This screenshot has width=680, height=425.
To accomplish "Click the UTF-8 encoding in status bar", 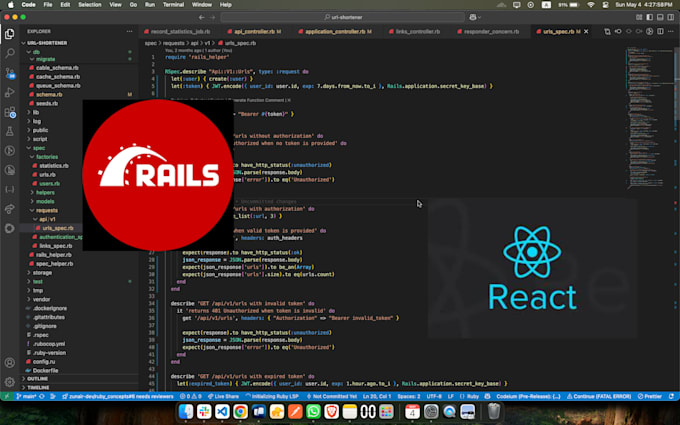I will tap(434, 396).
